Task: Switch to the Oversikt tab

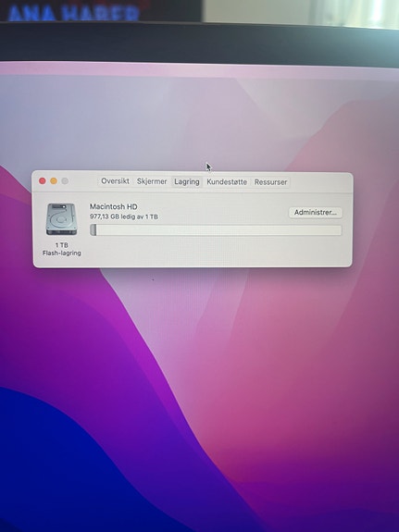Action: point(115,181)
